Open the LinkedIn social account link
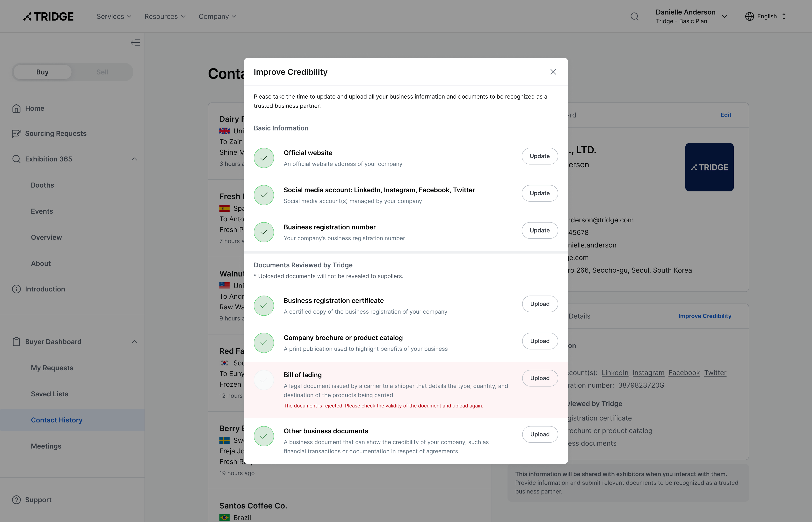Image resolution: width=812 pixels, height=522 pixels. click(x=615, y=372)
